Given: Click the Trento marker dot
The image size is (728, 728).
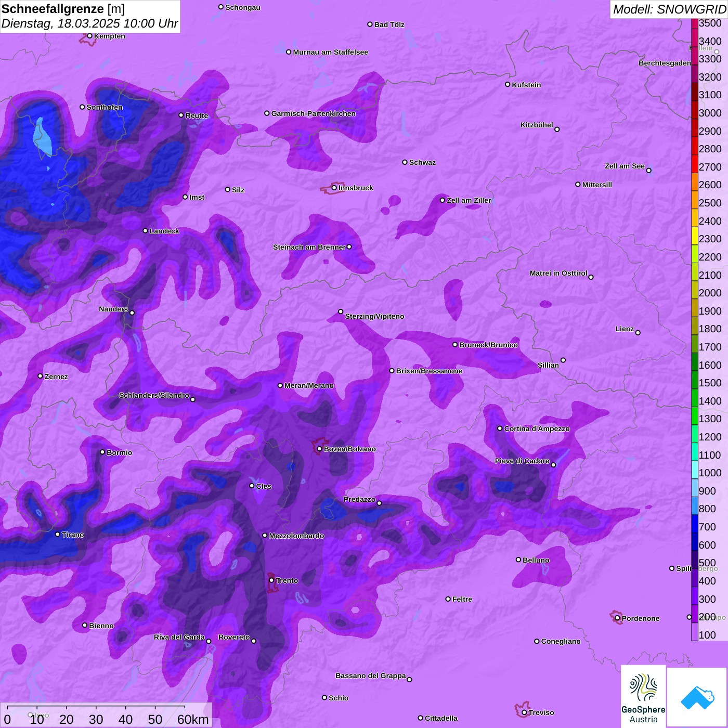Looking at the screenshot, I should tap(271, 580).
